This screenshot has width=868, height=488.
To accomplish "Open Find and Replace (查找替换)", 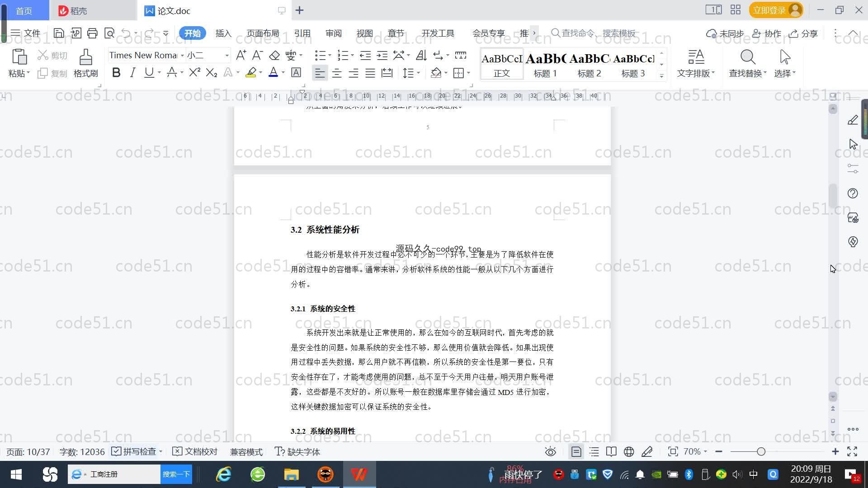I will [x=748, y=64].
